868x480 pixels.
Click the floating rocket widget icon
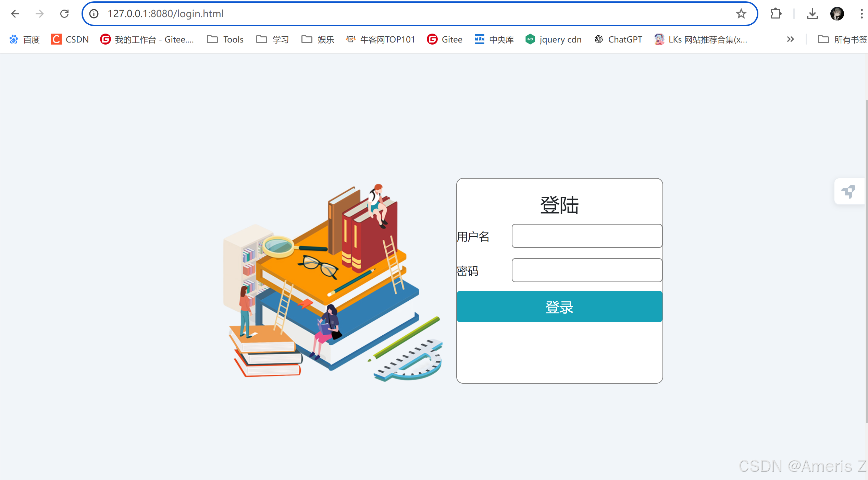tap(849, 191)
